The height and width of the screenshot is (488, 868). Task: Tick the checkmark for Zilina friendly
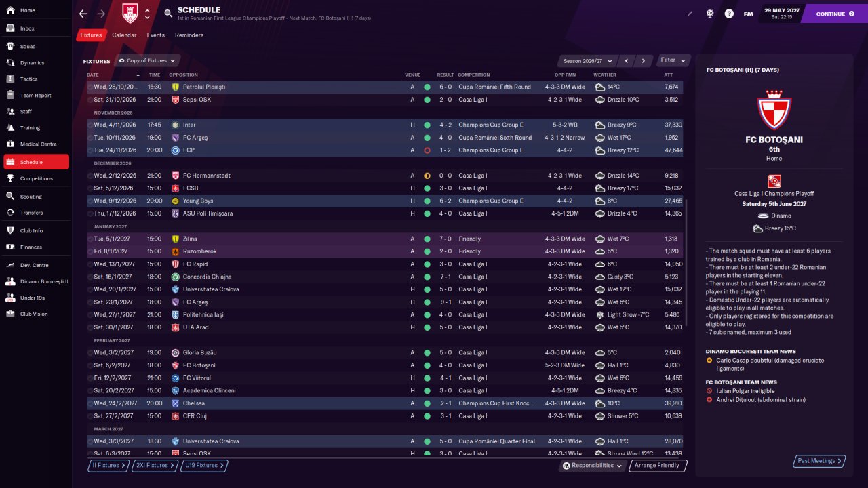[90, 239]
